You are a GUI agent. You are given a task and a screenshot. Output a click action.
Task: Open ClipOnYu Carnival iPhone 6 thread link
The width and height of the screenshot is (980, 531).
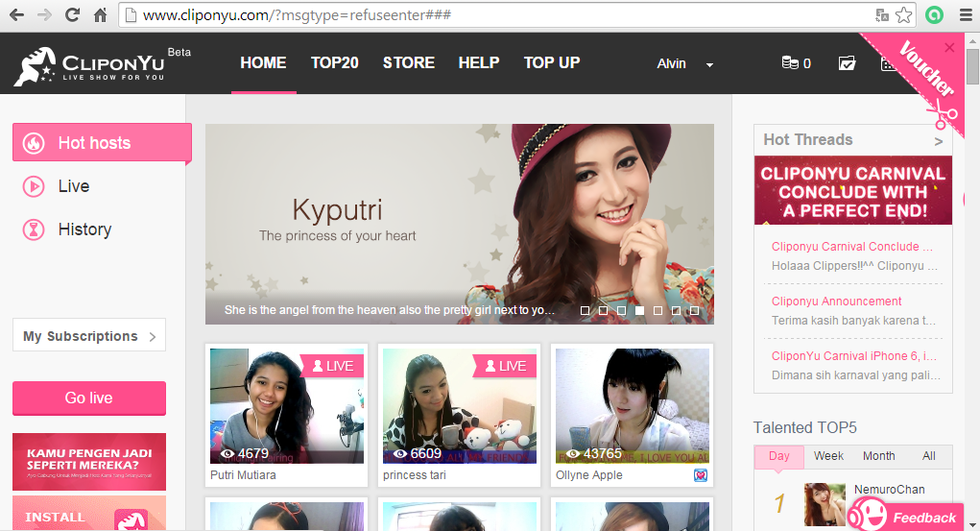(x=853, y=356)
